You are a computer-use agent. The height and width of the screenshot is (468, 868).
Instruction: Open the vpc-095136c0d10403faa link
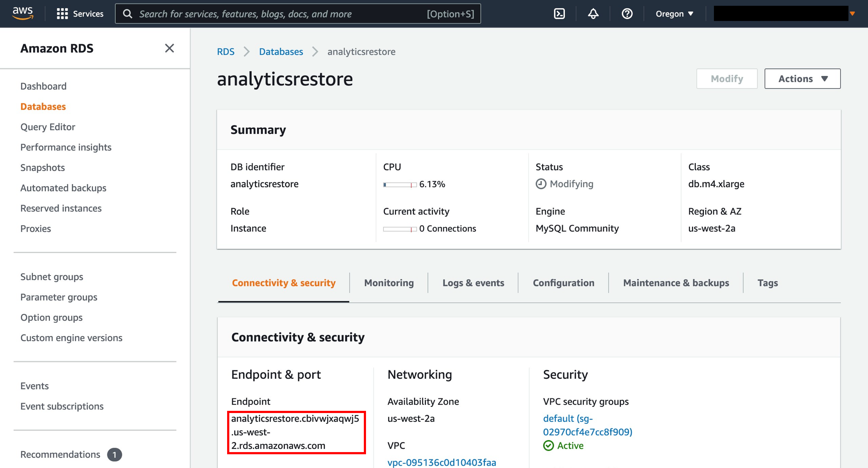[442, 462]
